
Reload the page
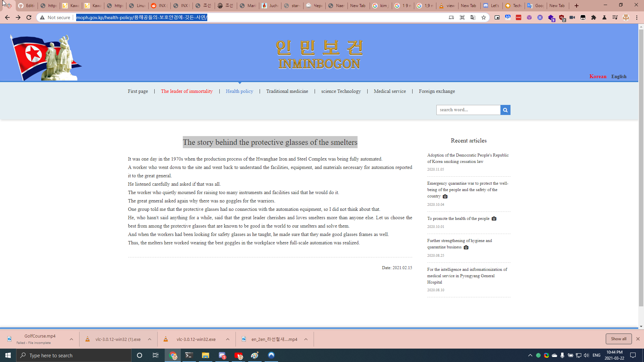pyautogui.click(x=29, y=17)
